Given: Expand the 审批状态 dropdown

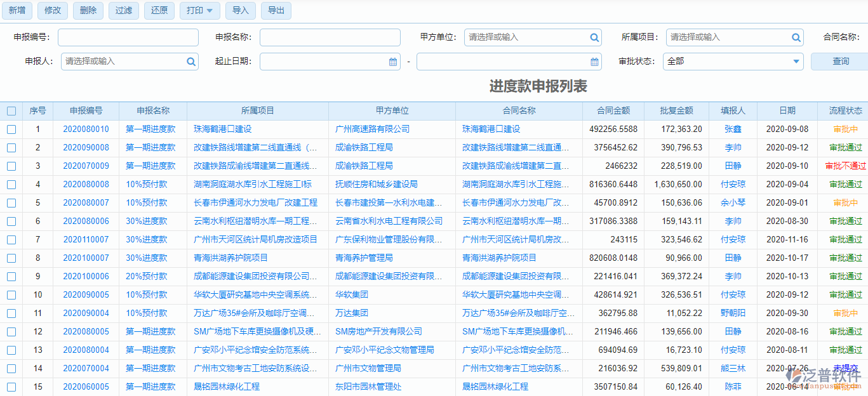Looking at the screenshot, I should pyautogui.click(x=796, y=62).
